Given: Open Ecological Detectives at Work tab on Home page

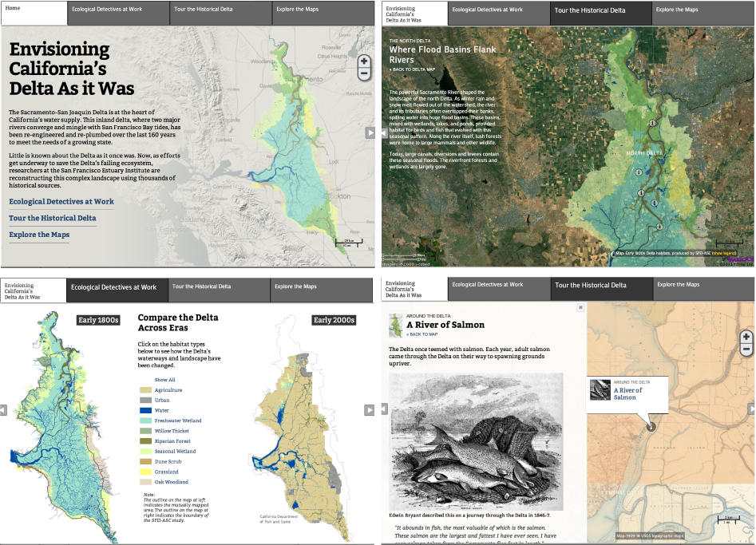Looking at the screenshot, I should 119,13.
